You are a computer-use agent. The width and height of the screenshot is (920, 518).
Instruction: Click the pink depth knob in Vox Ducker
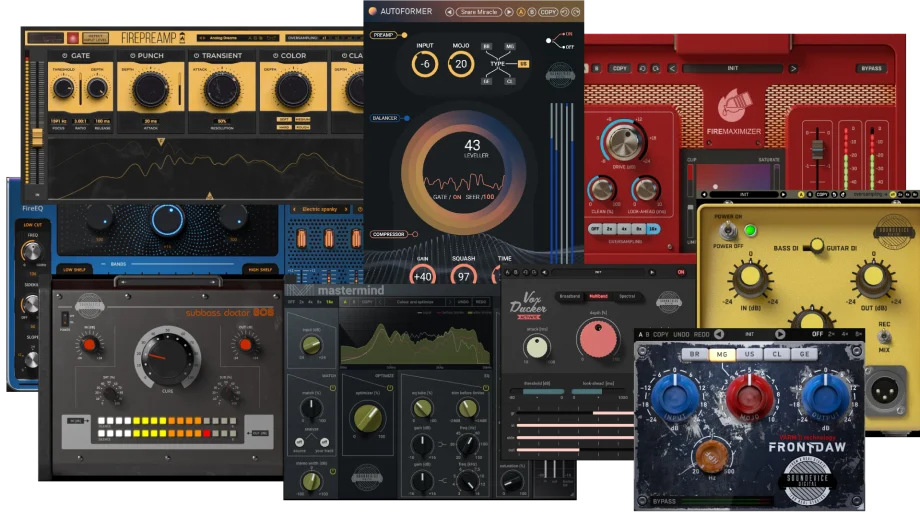coord(597,339)
